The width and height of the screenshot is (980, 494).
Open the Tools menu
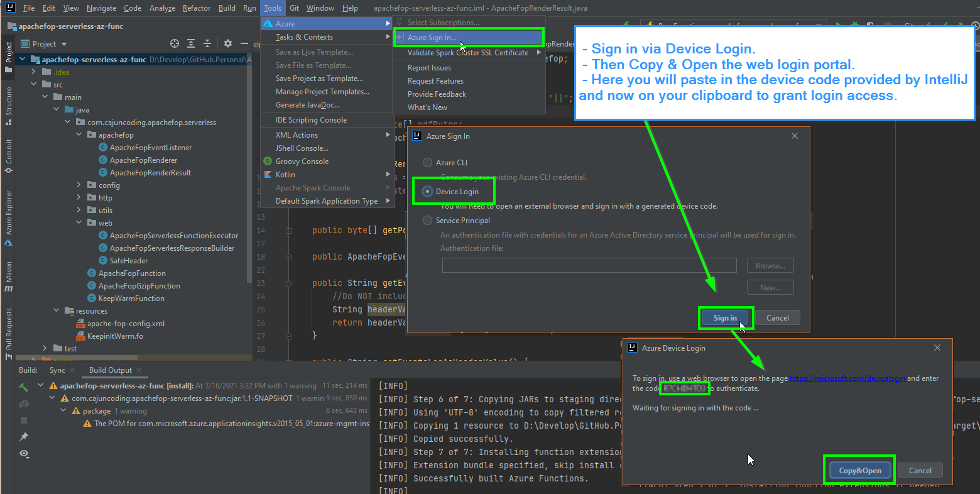pos(273,8)
